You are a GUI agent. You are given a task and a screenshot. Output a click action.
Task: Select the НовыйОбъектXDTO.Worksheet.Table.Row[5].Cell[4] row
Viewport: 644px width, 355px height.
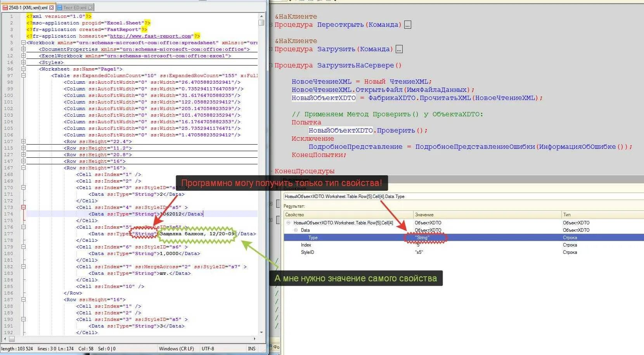tap(464, 223)
